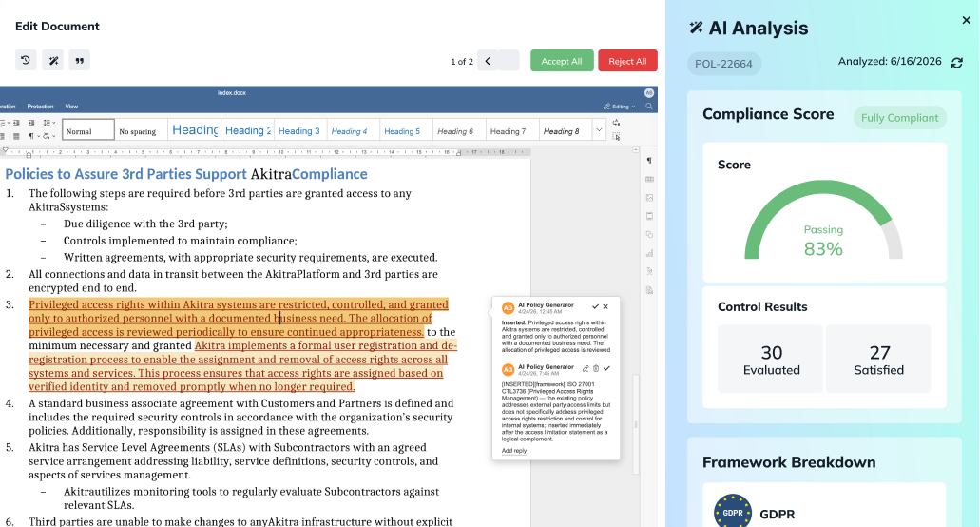The width and height of the screenshot is (980, 527).
Task: Open paragraph shading color dropdown
Action: [48, 136]
